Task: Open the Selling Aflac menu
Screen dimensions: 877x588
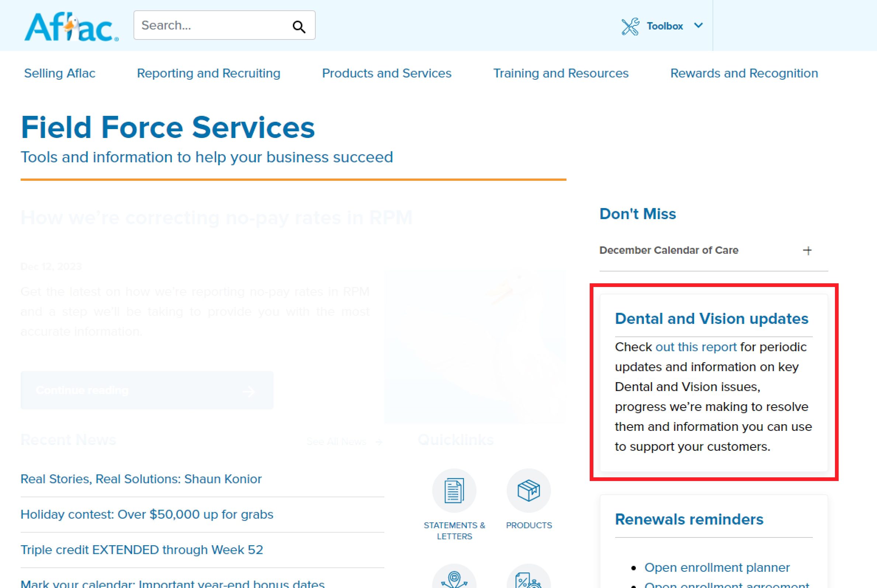Action: (x=60, y=73)
